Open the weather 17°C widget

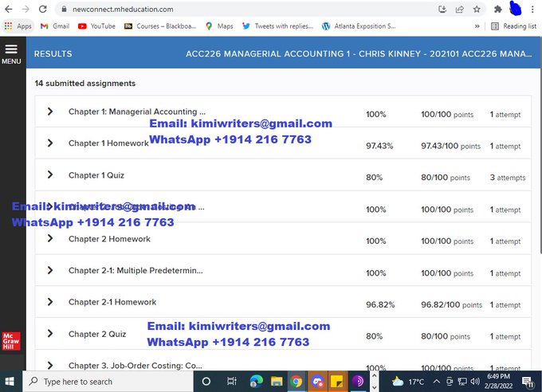(408, 382)
